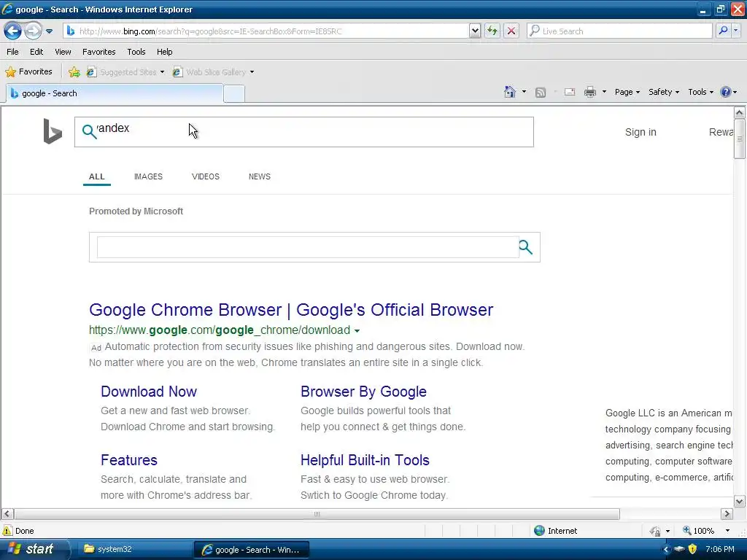
Task: Open the Tools menu in menu bar
Action: coord(136,52)
